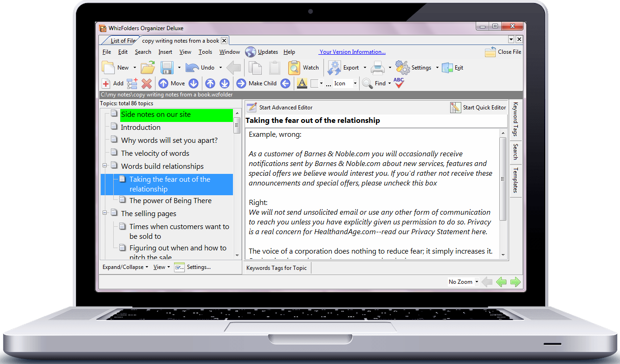
Task: Move topic down with arrow after Move
Action: click(194, 83)
